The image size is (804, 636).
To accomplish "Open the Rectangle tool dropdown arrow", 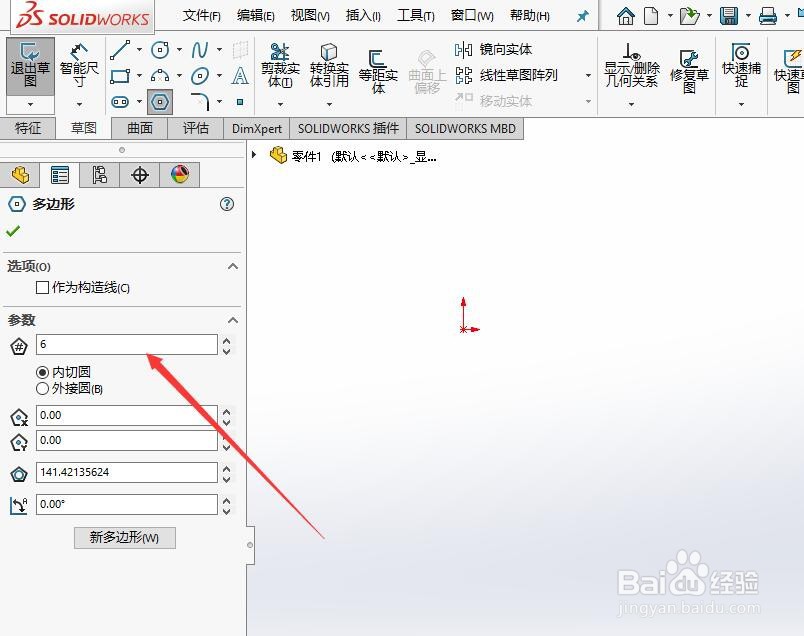I will tap(139, 76).
